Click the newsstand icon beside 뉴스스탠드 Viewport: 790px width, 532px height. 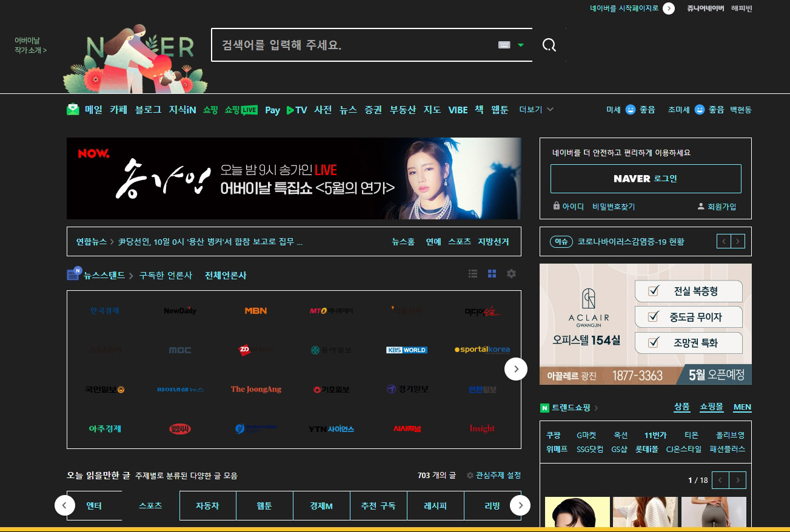[x=74, y=274]
